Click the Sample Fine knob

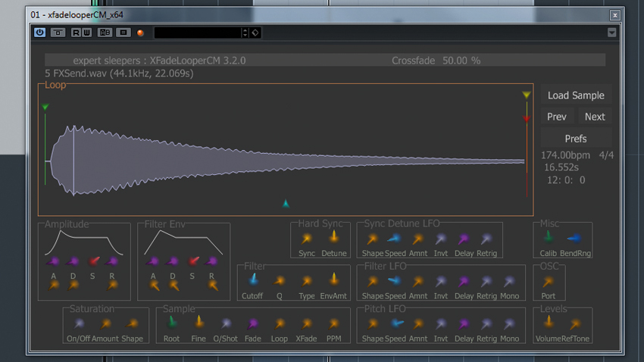click(x=199, y=322)
